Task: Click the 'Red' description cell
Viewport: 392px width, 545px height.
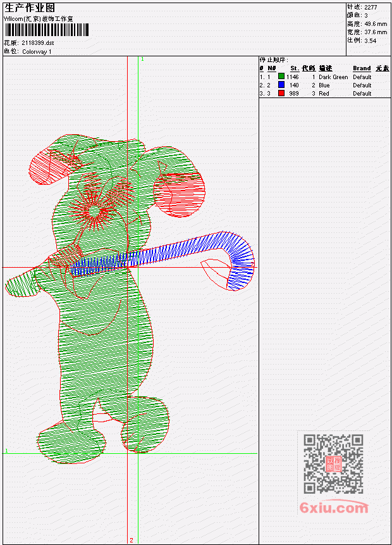Action: click(324, 94)
